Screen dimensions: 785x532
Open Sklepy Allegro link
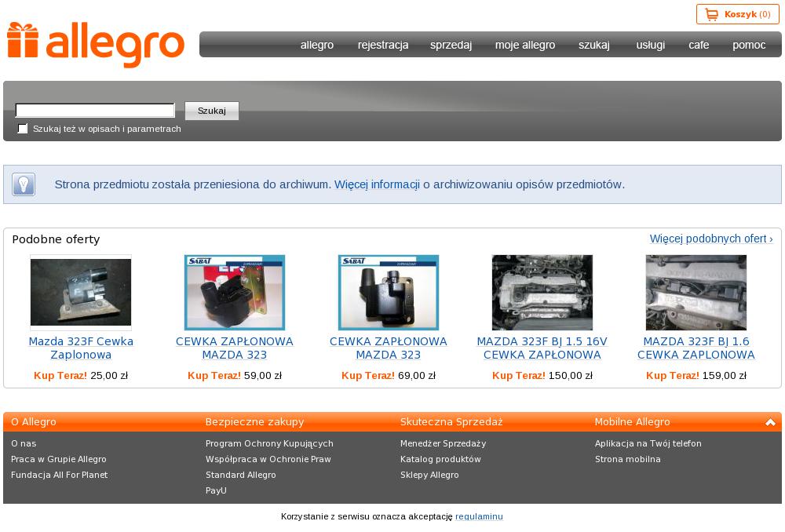click(429, 475)
